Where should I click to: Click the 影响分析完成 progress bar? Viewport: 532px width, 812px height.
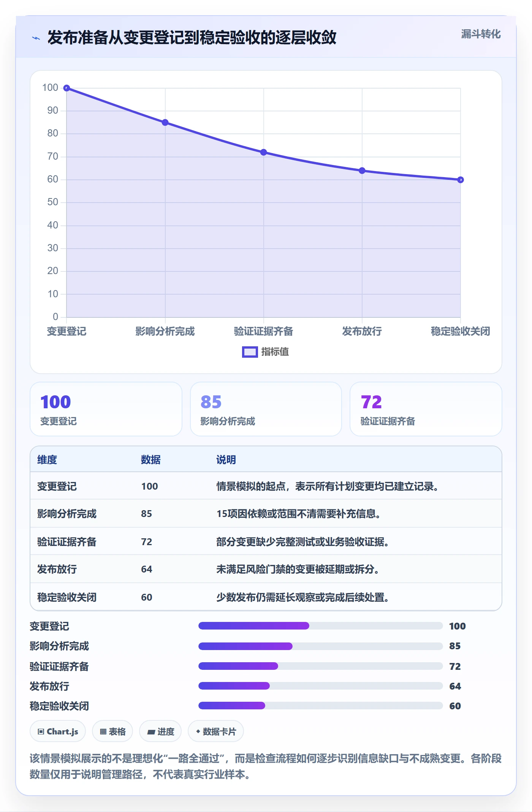tap(321, 646)
